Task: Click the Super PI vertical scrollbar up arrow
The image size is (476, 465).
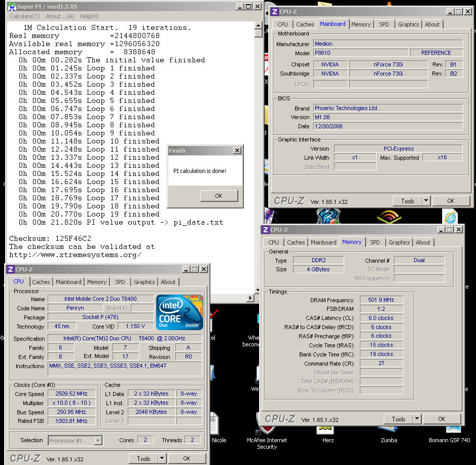Action: tap(259, 25)
